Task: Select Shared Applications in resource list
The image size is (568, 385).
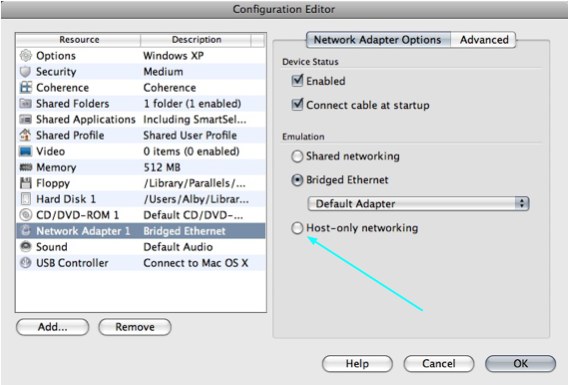Action: (85, 120)
